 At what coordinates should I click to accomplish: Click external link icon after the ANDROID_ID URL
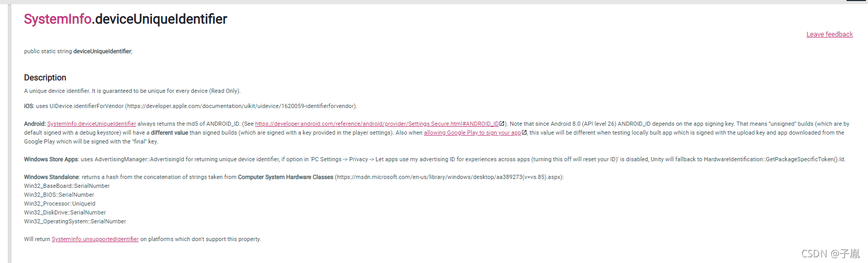click(x=502, y=124)
